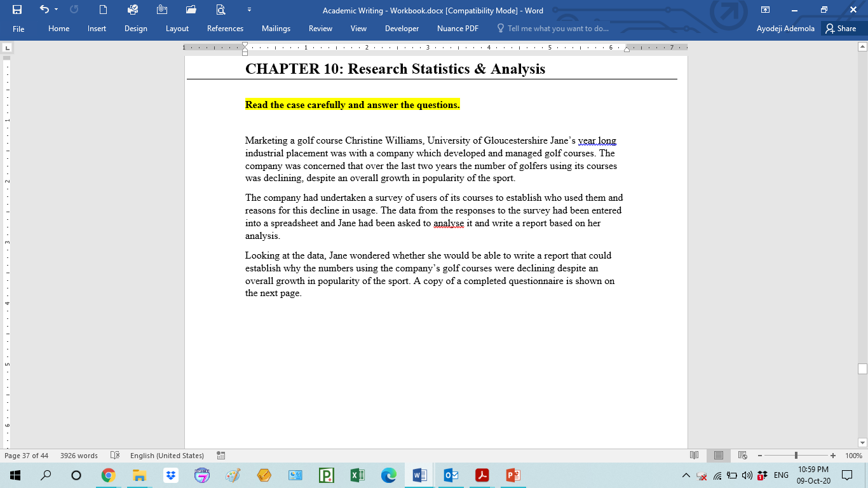Toggle macro recording on the status bar
868x488 pixels.
220,456
